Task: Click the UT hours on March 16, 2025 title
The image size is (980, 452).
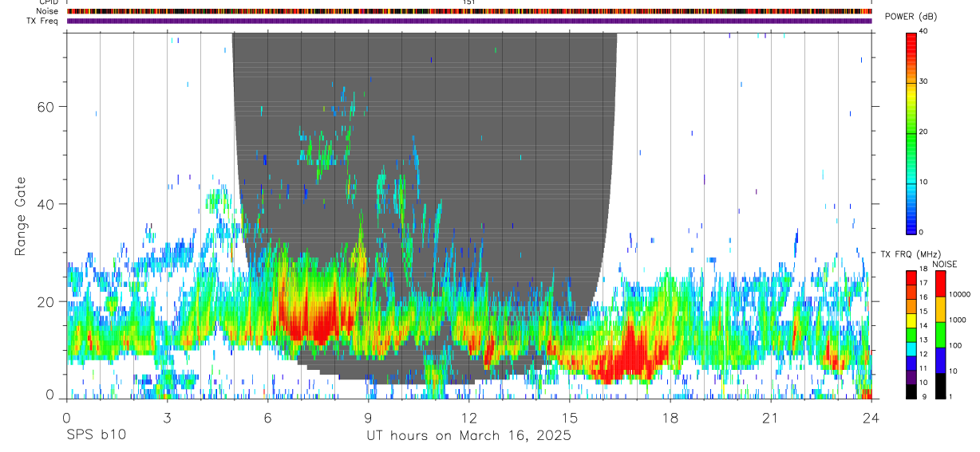Action: click(x=468, y=436)
